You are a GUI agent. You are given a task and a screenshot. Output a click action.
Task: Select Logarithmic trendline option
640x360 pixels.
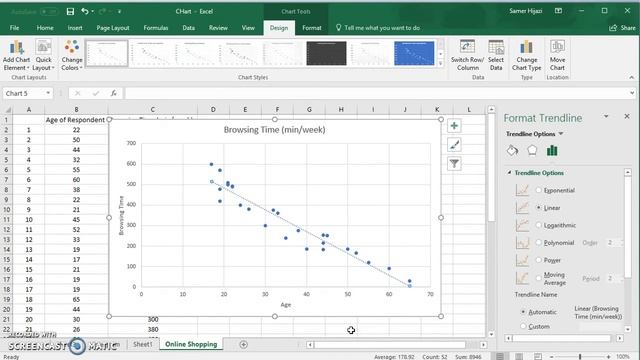pyautogui.click(x=538, y=225)
